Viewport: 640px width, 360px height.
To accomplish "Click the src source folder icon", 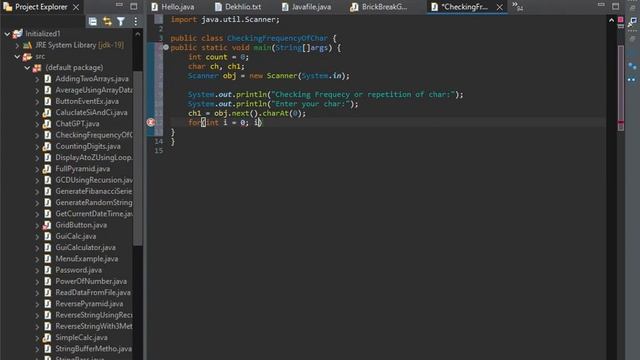I will (x=27, y=56).
